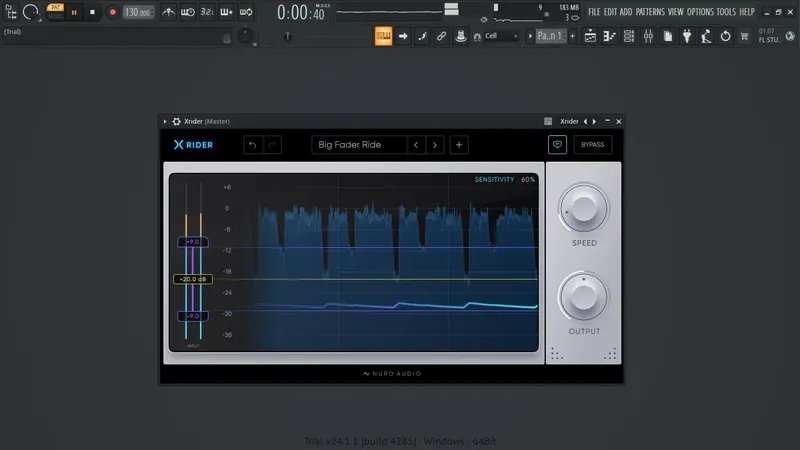Click the SPEED knob
This screenshot has height=450, width=800.
tap(583, 209)
